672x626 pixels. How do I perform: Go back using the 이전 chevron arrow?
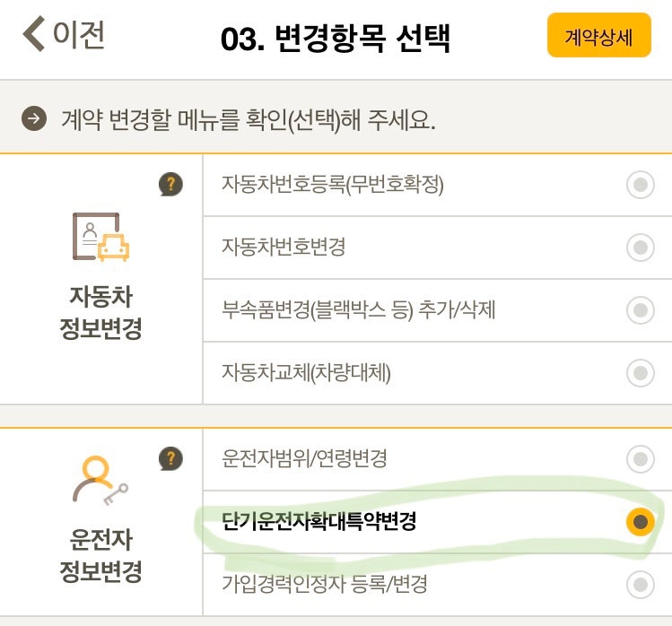click(x=34, y=35)
